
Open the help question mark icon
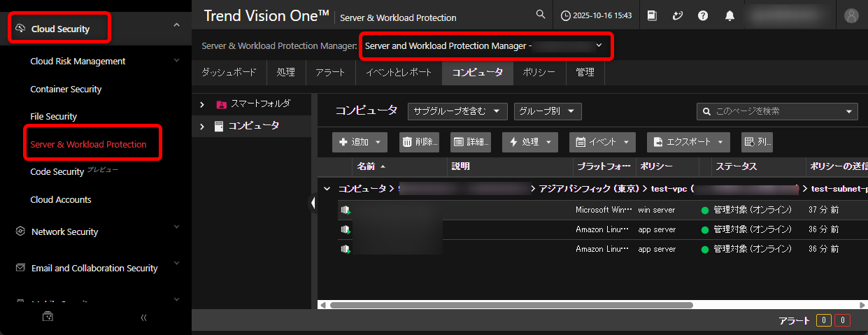click(x=703, y=15)
